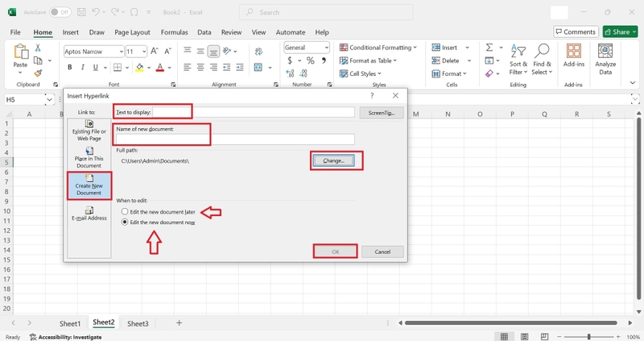Toggle the AutoSave switch
Viewport: 644px width, 341px height.
(60, 12)
